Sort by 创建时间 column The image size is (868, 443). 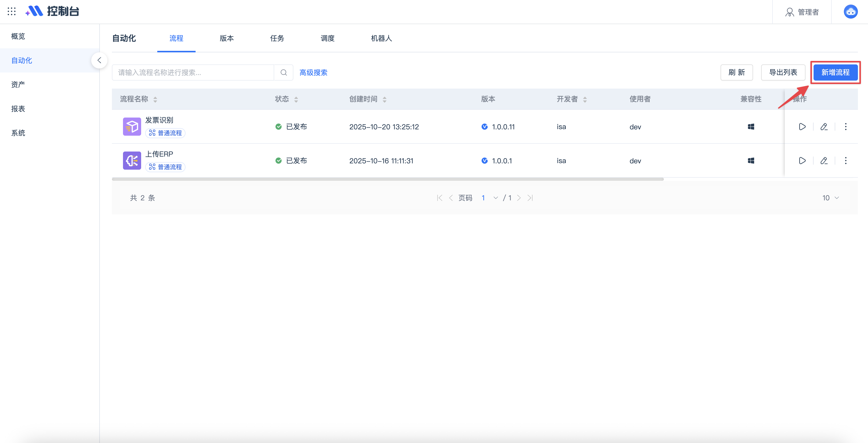point(384,99)
